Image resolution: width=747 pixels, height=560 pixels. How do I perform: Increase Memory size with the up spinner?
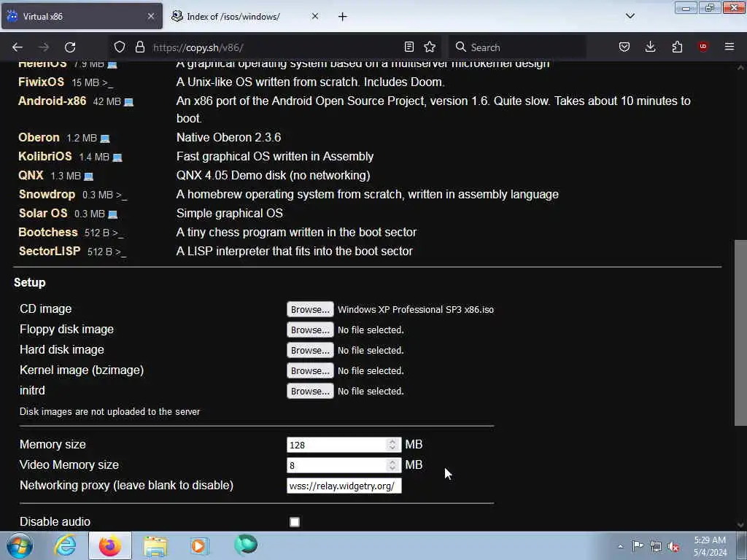point(392,441)
